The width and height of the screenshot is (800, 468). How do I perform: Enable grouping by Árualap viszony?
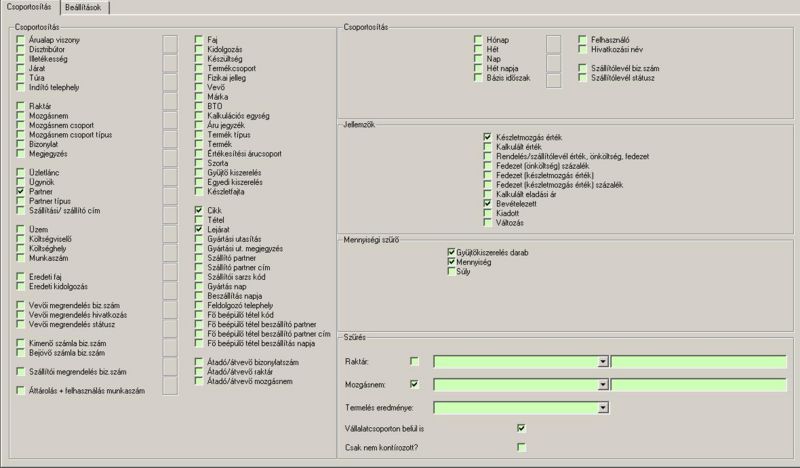point(22,39)
